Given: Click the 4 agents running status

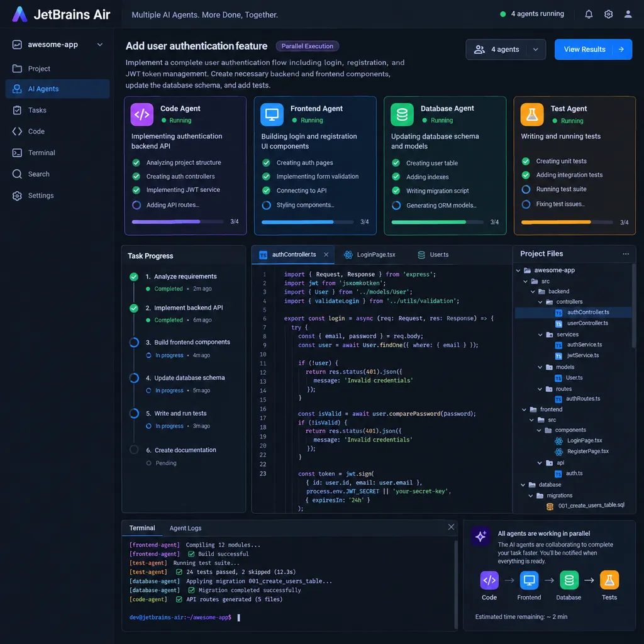Looking at the screenshot, I should click(532, 14).
